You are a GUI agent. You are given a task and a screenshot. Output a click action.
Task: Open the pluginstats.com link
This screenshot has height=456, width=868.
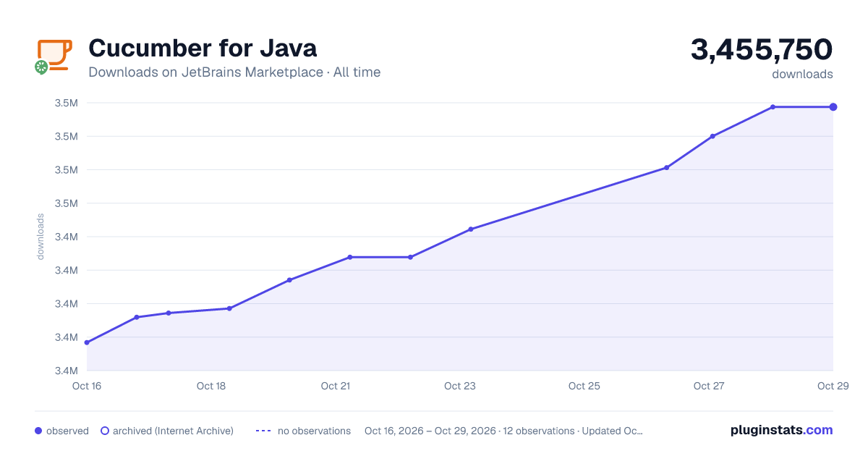coord(782,430)
